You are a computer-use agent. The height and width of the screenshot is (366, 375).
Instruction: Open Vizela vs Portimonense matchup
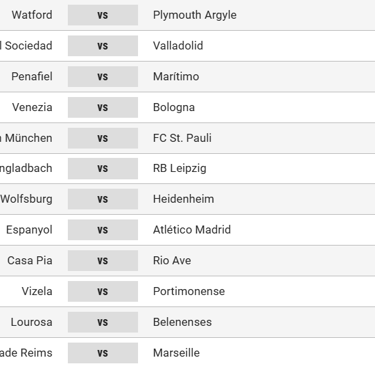coord(103,291)
